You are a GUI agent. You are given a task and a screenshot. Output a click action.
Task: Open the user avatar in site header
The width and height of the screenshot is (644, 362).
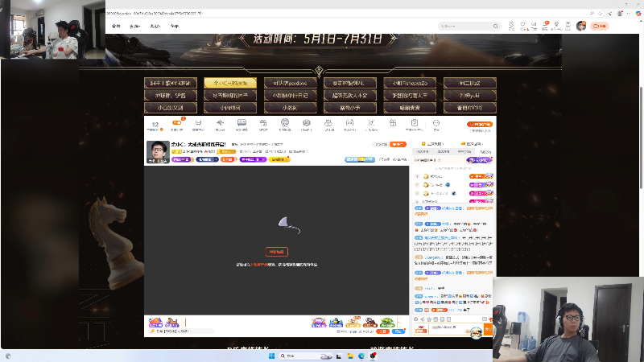coord(580,27)
